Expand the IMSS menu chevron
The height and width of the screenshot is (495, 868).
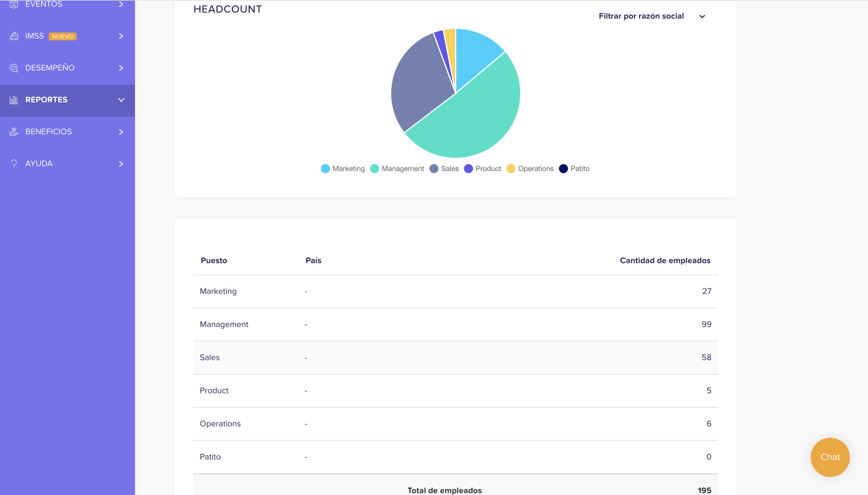pos(121,36)
